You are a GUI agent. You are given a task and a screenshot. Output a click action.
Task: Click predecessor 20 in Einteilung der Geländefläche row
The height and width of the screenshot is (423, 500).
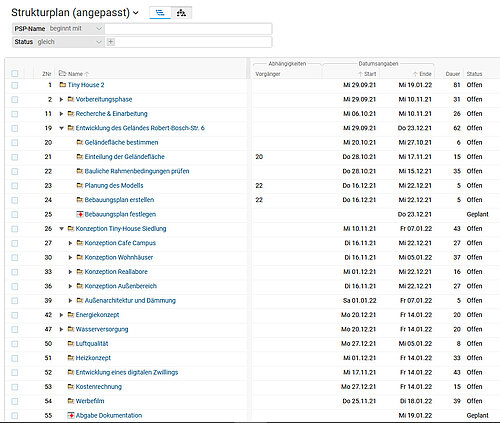click(259, 157)
